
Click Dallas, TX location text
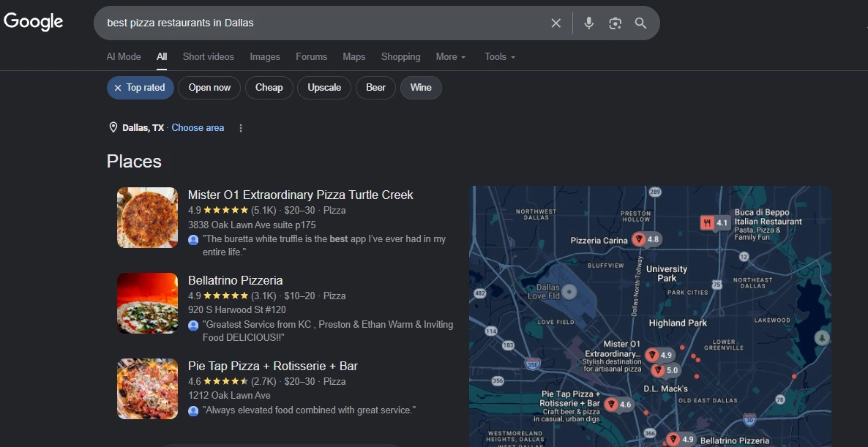click(143, 128)
